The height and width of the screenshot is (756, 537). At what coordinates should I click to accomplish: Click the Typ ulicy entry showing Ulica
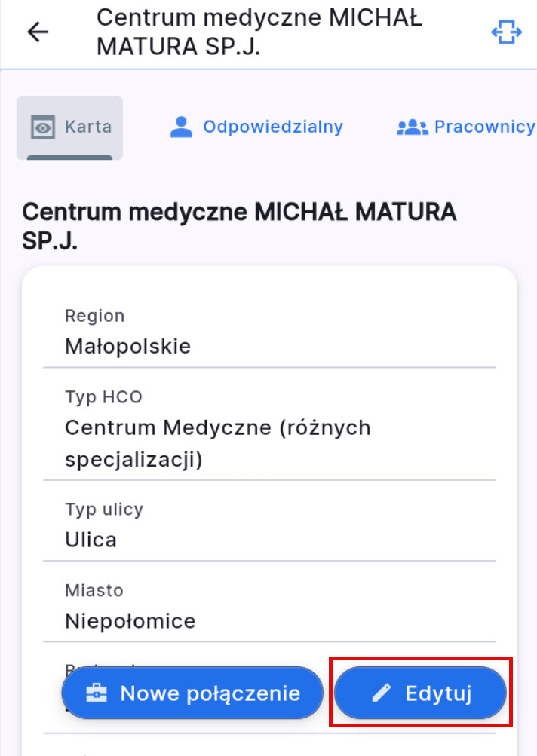(88, 539)
